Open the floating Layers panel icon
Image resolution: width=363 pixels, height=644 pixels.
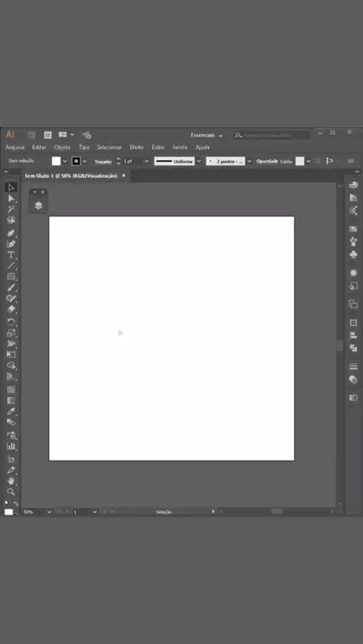(x=38, y=206)
